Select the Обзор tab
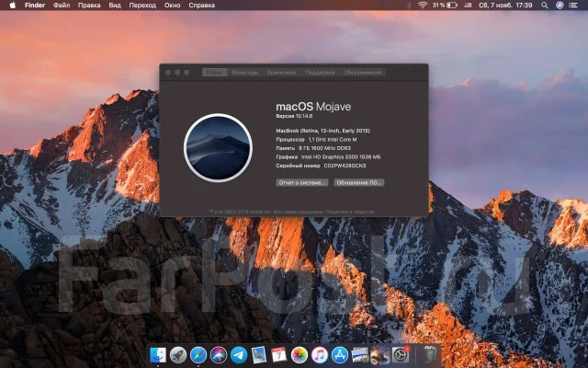588x368 pixels. click(x=214, y=73)
